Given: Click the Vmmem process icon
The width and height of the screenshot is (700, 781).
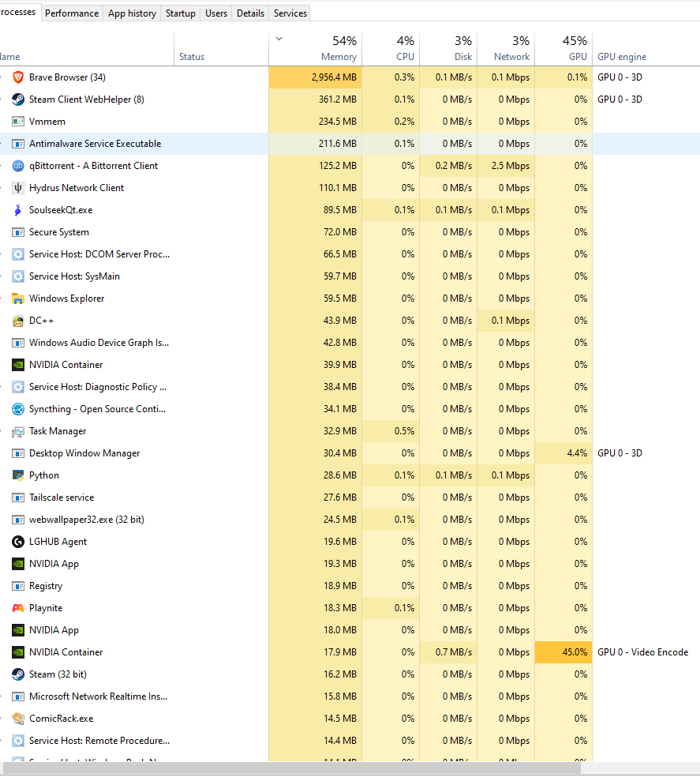Looking at the screenshot, I should (18, 122).
